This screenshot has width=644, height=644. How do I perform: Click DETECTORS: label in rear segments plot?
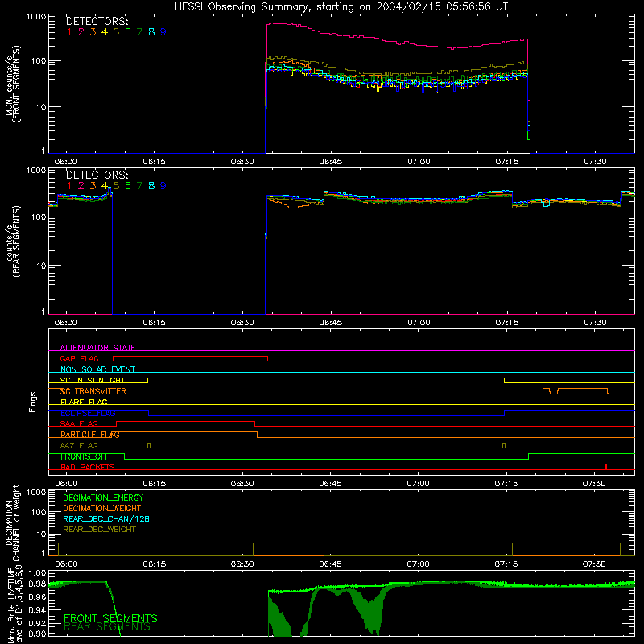[97, 175]
